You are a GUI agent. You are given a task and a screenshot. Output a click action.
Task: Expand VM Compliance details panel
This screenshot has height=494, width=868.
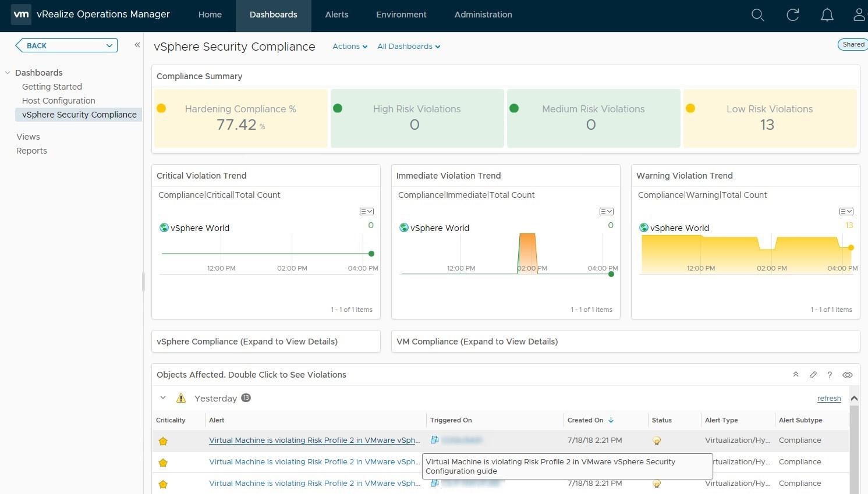625,342
